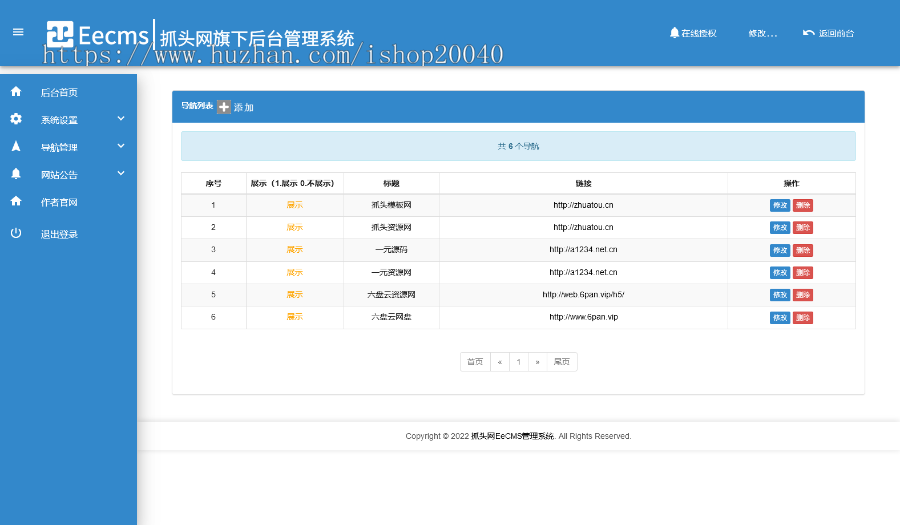
Task: Click the 操作 column header
Action: pos(792,184)
